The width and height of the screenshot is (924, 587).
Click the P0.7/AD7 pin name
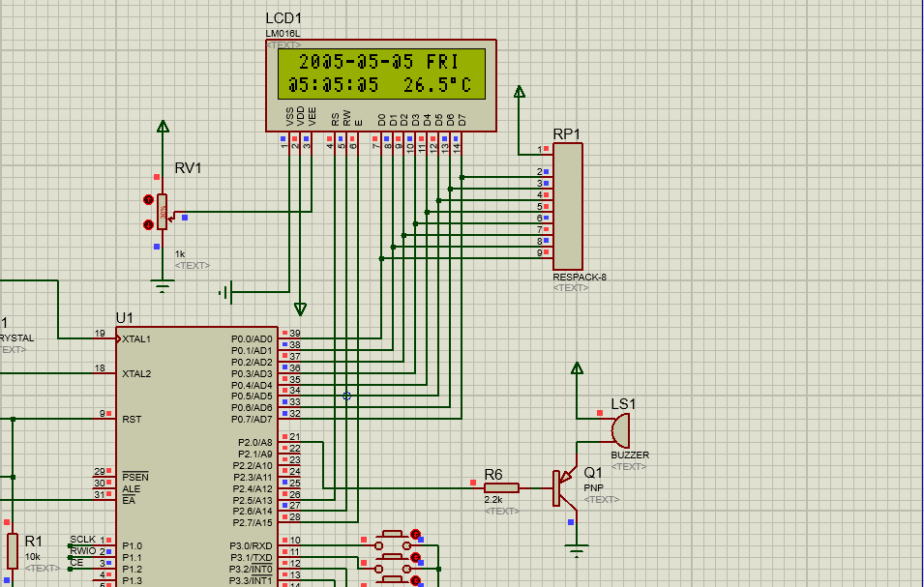pos(252,420)
